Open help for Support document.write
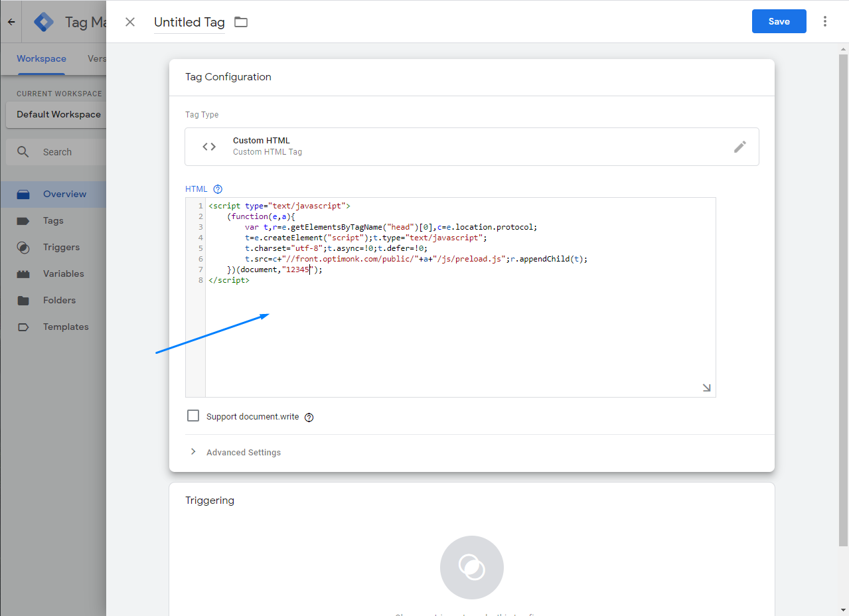Image resolution: width=849 pixels, height=616 pixels. [309, 417]
